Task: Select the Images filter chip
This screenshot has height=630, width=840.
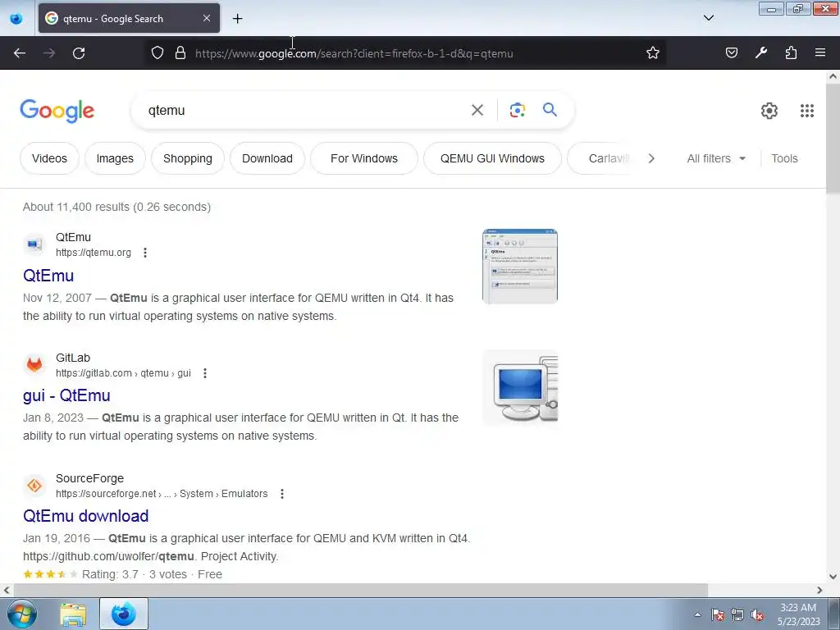Action: click(x=115, y=158)
